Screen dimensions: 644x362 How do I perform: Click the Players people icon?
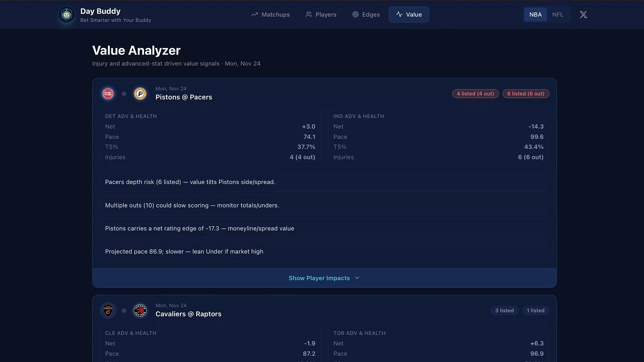309,14
